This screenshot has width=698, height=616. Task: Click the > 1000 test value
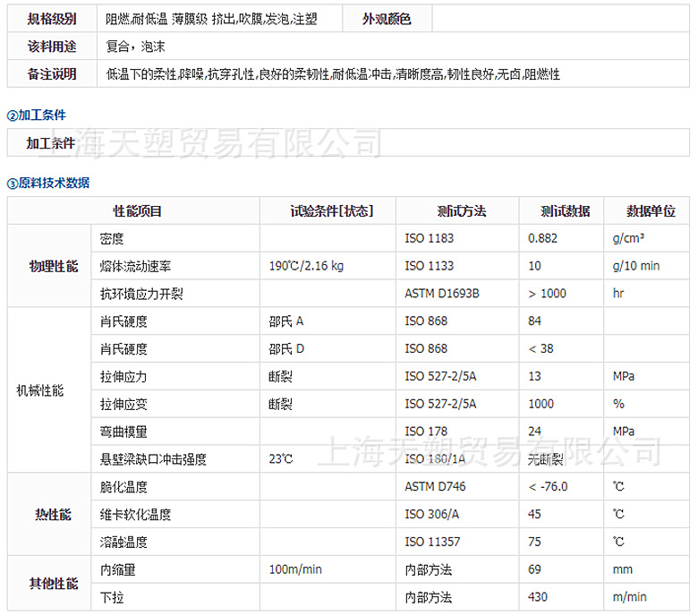point(547,294)
